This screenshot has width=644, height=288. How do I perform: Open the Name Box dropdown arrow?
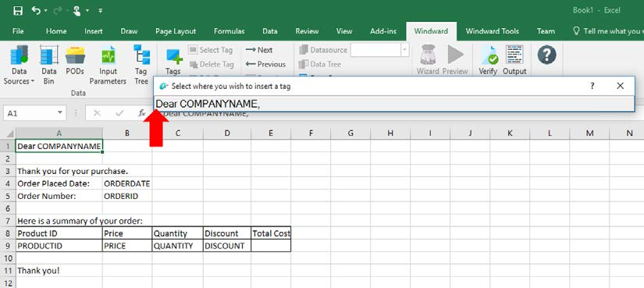point(60,113)
